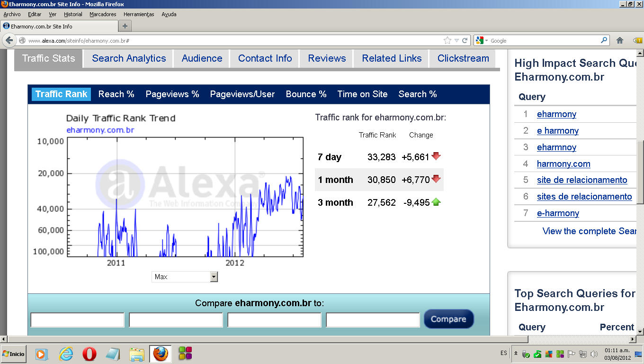The width and height of the screenshot is (644, 364).
Task: Switch to the Search Analytics tab
Action: click(129, 58)
